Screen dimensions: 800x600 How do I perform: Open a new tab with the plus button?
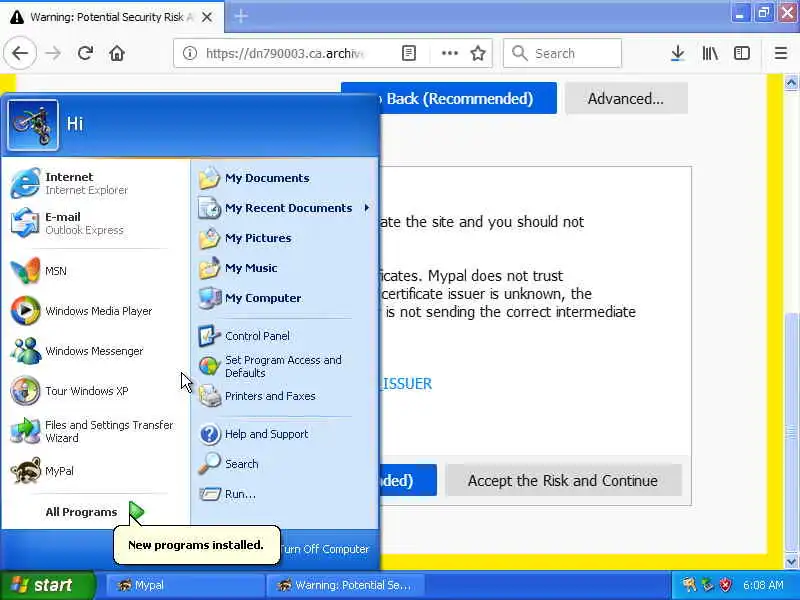point(241,17)
